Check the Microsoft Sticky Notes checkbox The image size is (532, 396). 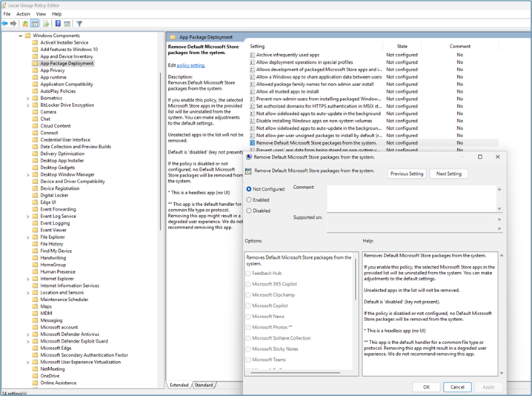click(x=248, y=349)
